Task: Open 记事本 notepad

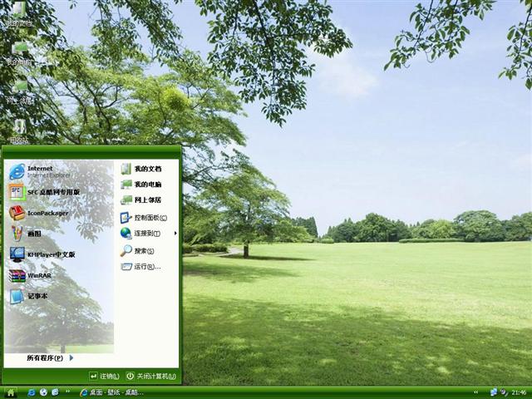Action: 29,296
